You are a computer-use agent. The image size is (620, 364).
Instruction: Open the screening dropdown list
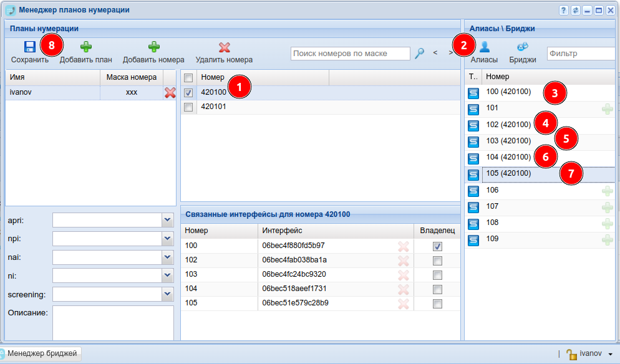point(167,294)
